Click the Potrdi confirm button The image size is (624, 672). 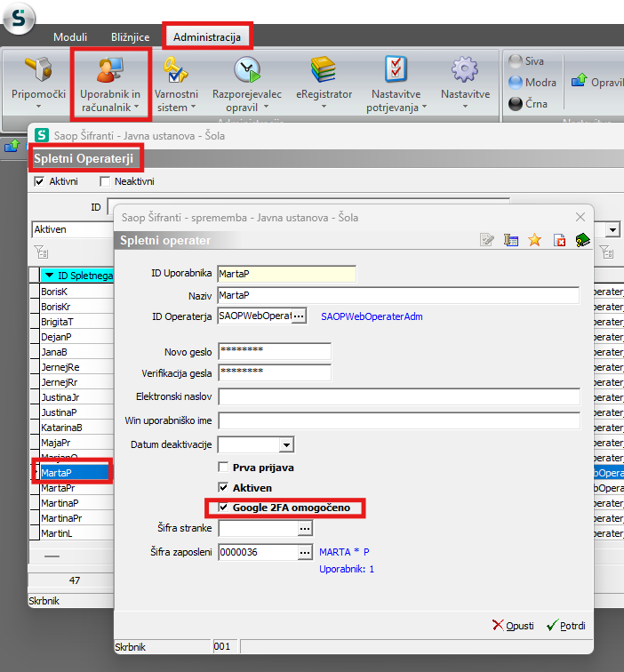coord(565,626)
